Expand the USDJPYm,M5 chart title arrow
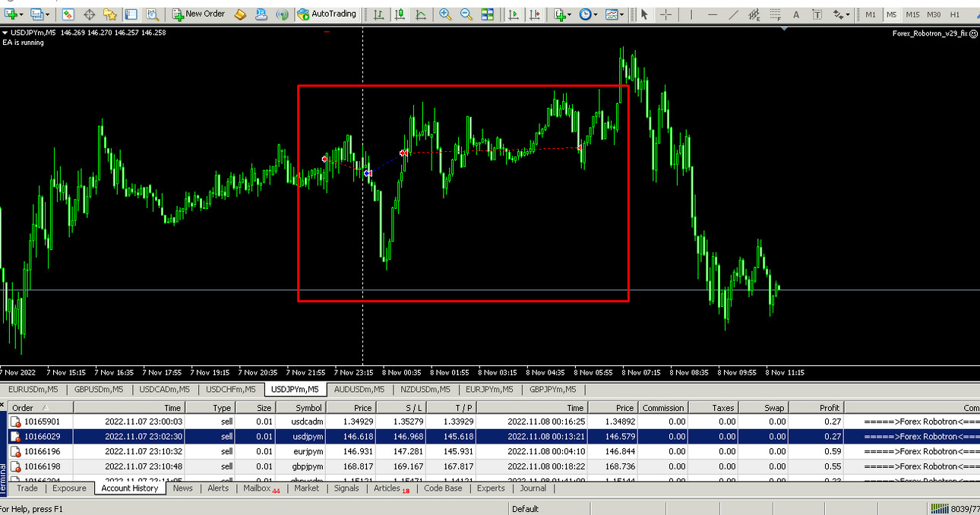 (x=6, y=33)
